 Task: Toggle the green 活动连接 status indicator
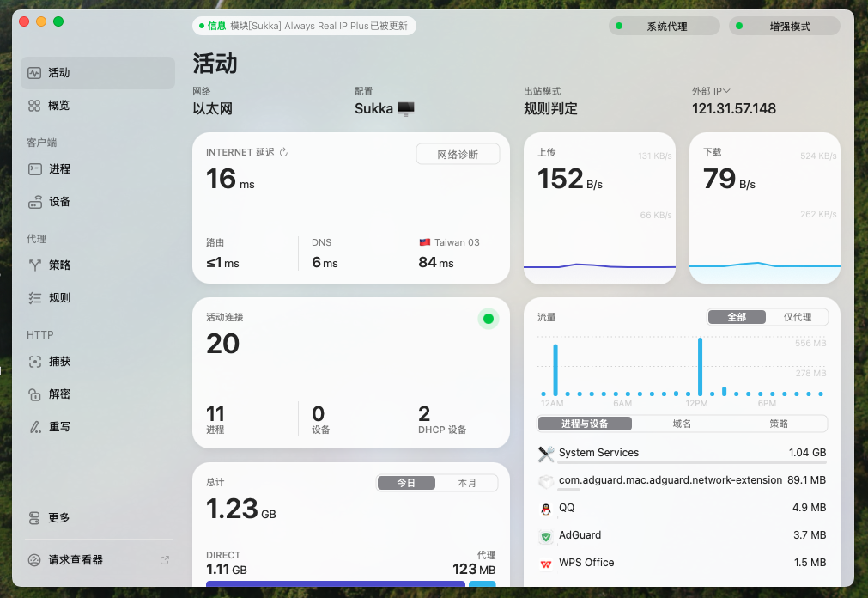(x=489, y=320)
